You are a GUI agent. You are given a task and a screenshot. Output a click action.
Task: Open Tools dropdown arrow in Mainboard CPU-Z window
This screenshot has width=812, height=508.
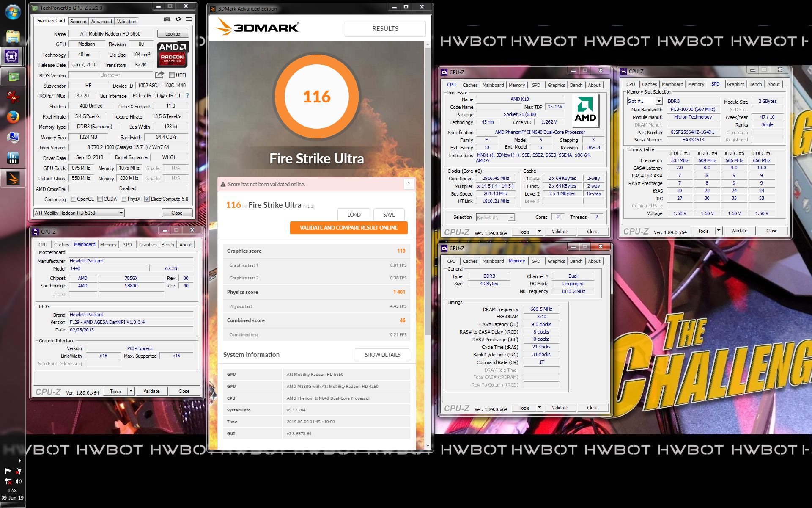click(131, 391)
